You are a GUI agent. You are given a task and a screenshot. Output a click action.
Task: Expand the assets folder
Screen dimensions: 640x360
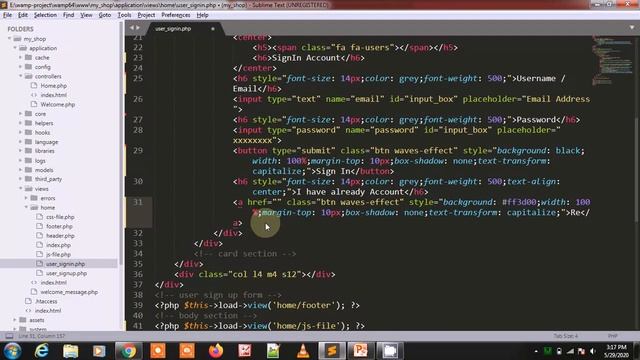(x=15, y=320)
